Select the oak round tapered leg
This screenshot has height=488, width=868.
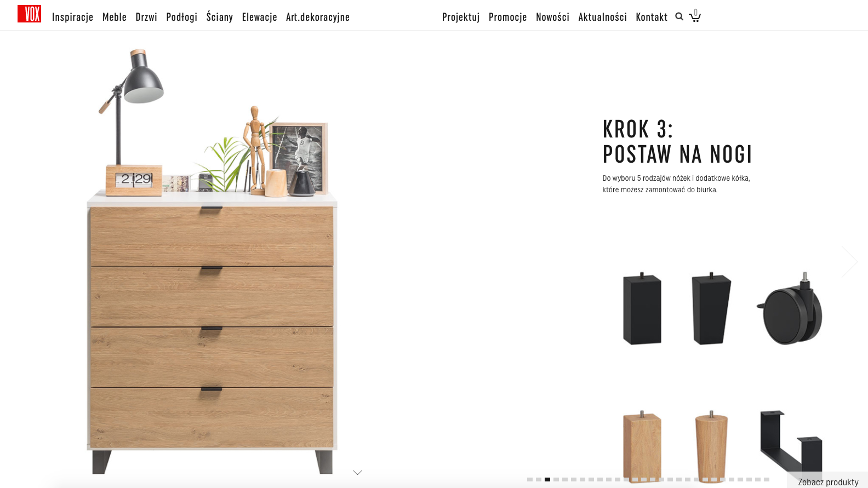tap(711, 446)
